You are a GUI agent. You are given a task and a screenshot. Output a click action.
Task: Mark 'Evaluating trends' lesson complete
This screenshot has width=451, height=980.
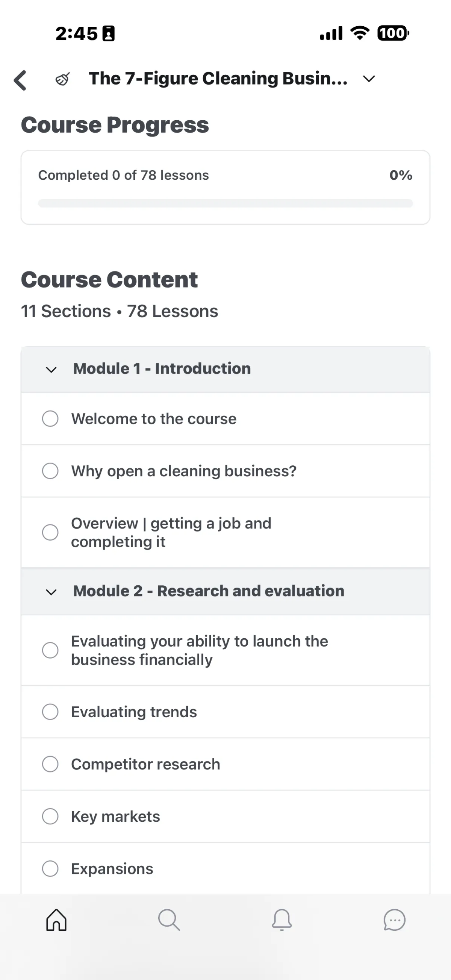coord(50,712)
